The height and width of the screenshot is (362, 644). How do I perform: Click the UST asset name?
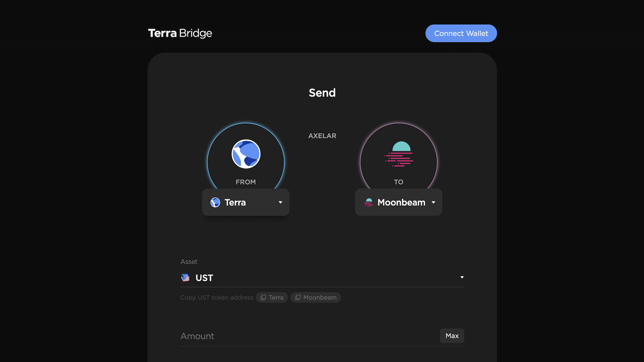coord(204,278)
